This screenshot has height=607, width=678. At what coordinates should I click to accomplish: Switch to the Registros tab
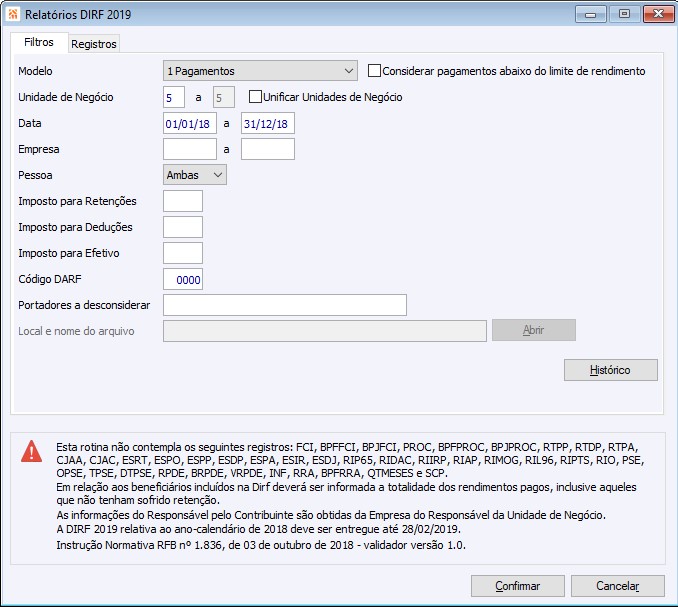pos(94,44)
